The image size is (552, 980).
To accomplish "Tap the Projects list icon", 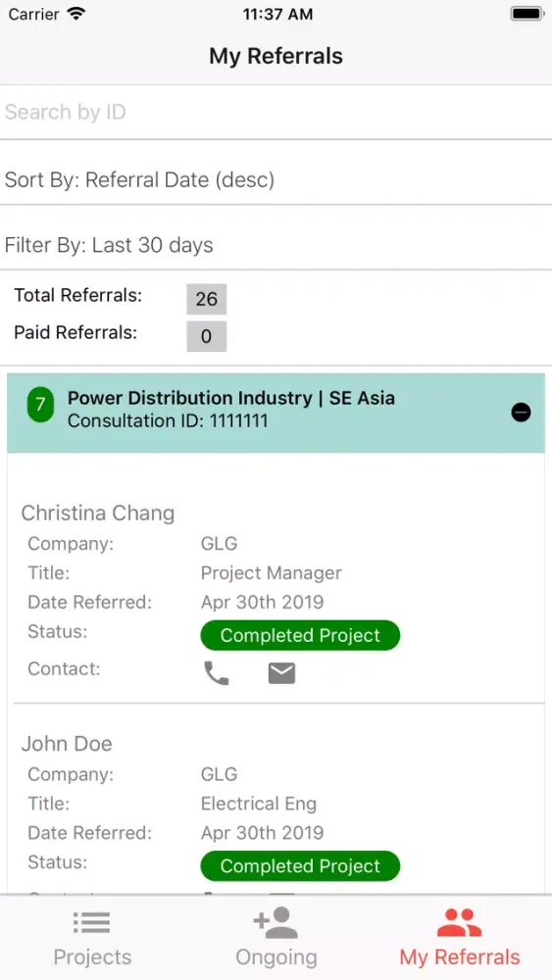I will [92, 922].
